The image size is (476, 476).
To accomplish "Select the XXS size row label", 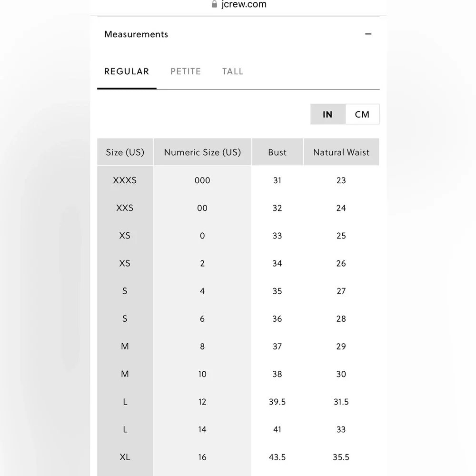I will click(x=125, y=208).
